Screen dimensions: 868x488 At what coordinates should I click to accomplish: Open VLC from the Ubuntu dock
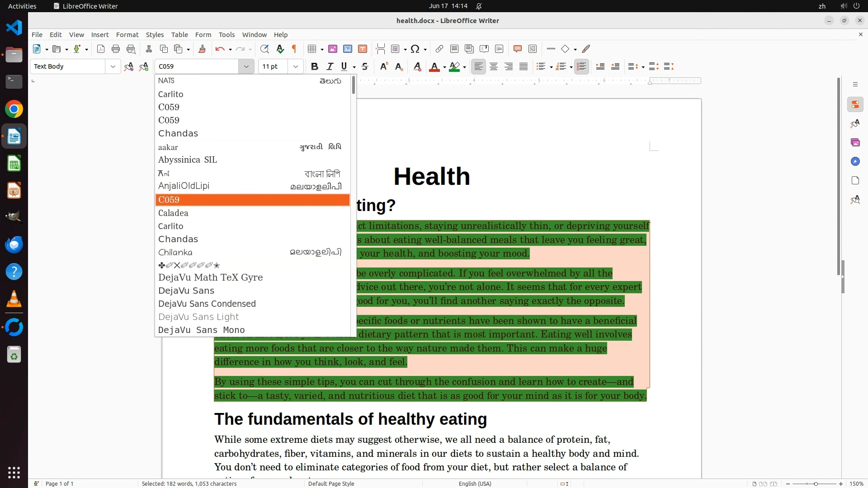coord(14,299)
